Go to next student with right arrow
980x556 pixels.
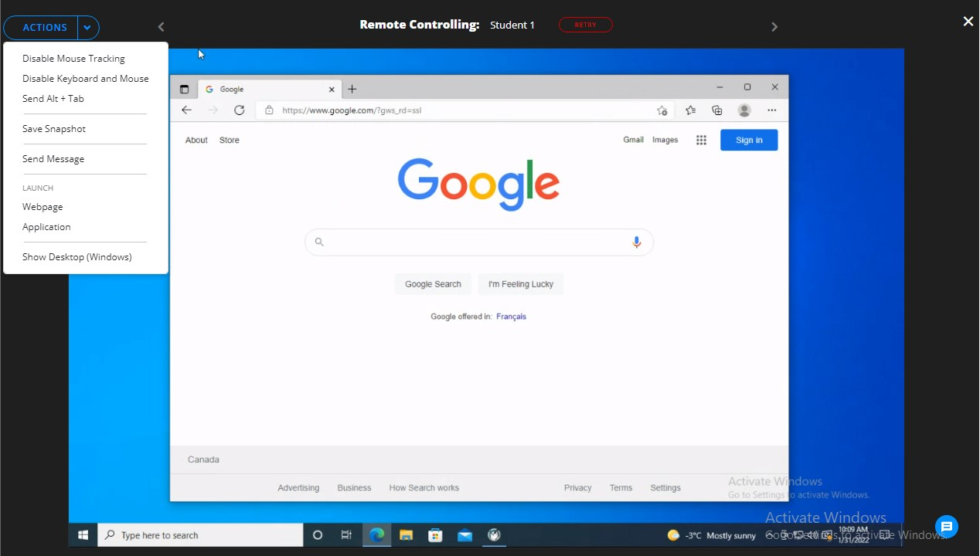[774, 27]
